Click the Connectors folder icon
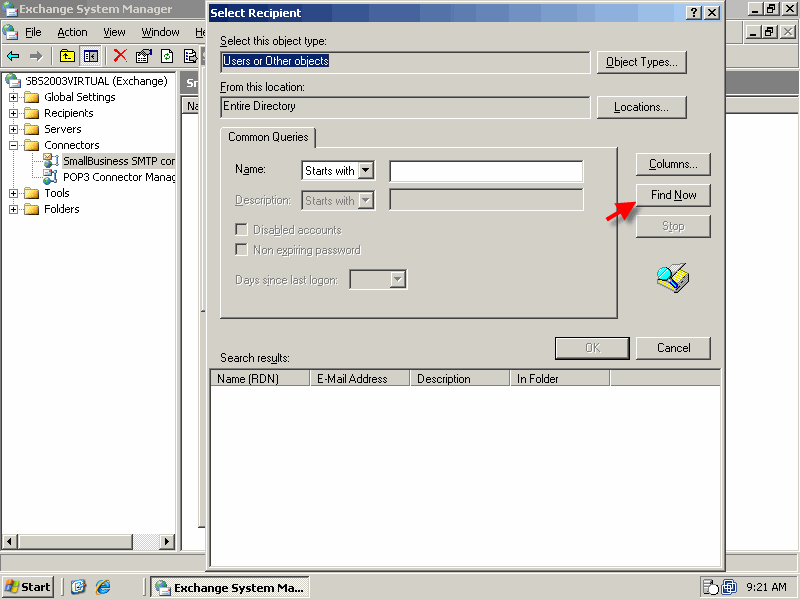Image resolution: width=800 pixels, height=600 pixels. (x=32, y=145)
